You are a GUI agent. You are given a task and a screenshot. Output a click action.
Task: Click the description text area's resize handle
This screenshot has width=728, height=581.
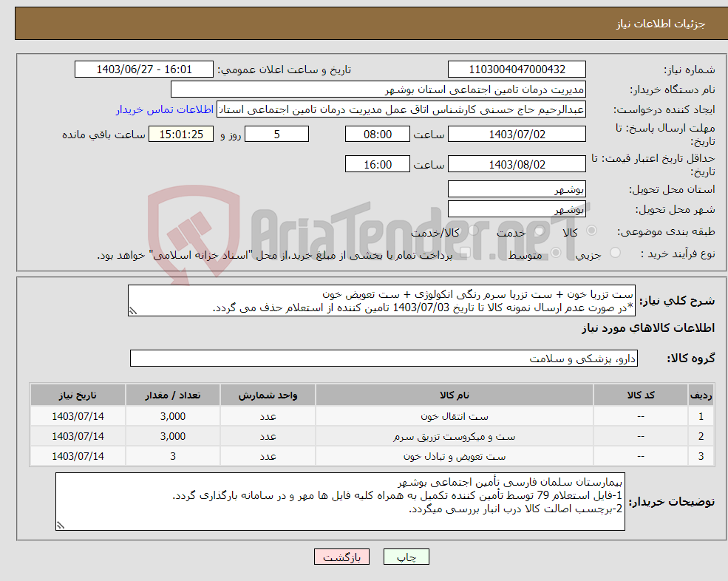click(x=133, y=311)
